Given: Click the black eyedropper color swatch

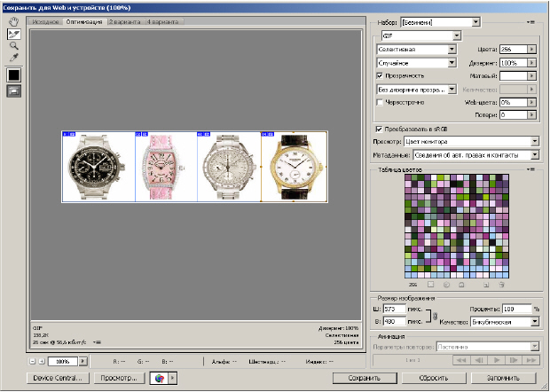Looking at the screenshot, I should coord(14,75).
